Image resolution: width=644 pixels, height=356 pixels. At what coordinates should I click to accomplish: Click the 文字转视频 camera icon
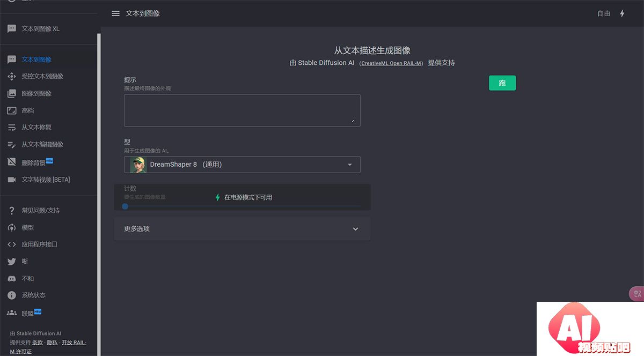(x=11, y=180)
